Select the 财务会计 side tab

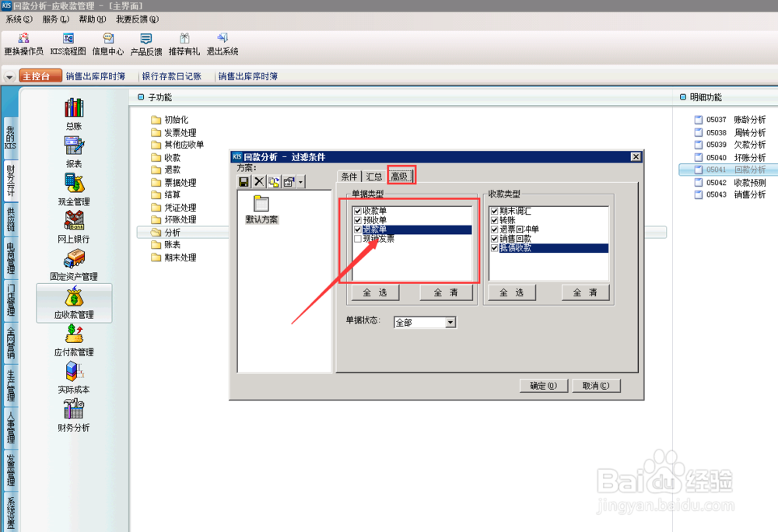[x=10, y=180]
